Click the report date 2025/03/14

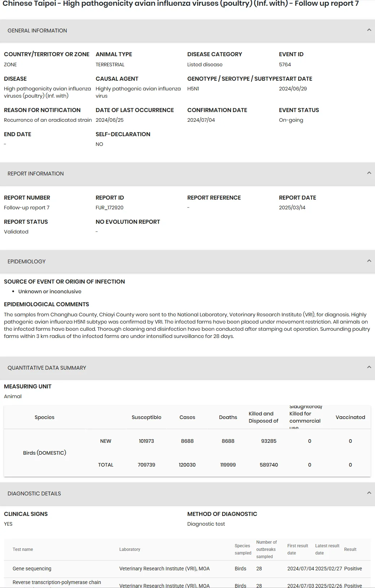[292, 208]
